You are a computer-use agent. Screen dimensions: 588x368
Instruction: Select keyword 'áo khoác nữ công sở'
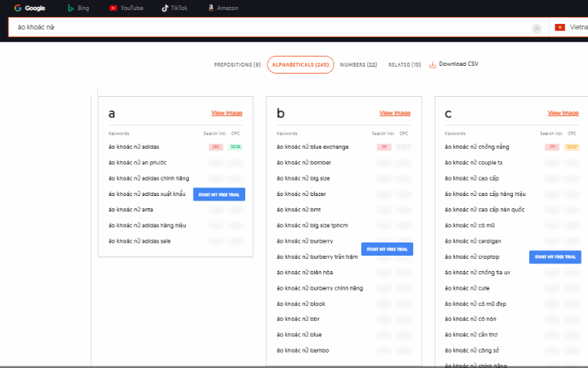(472, 350)
